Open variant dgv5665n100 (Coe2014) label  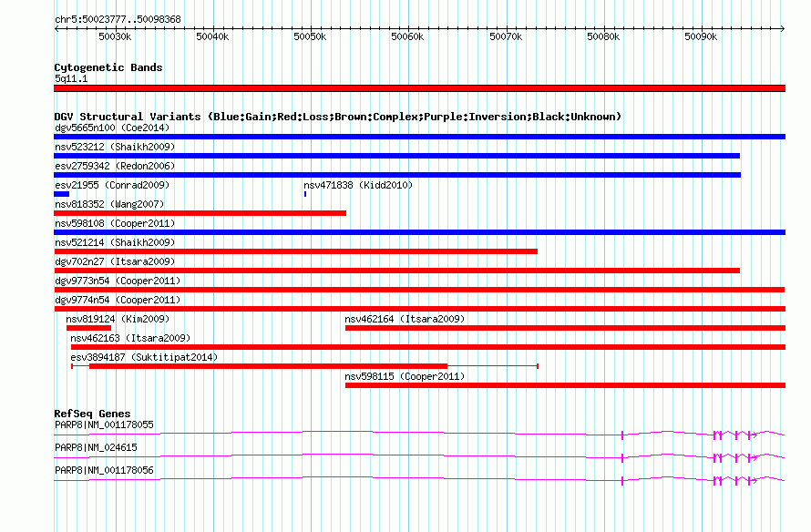tap(112, 128)
